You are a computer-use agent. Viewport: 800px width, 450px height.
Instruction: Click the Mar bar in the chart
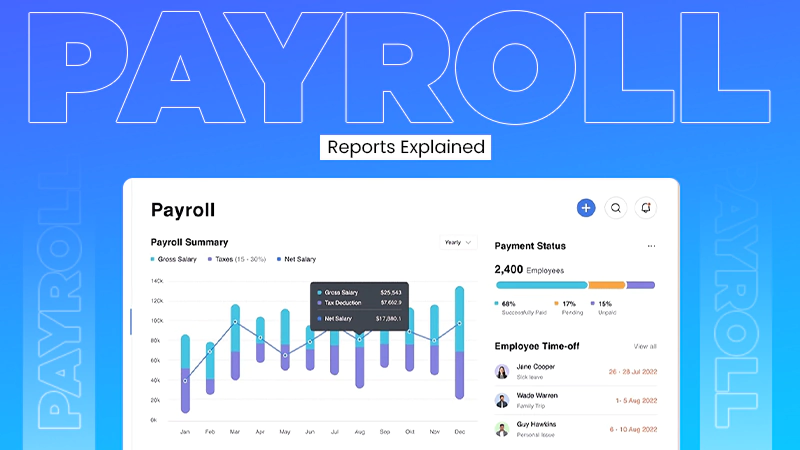click(x=235, y=342)
